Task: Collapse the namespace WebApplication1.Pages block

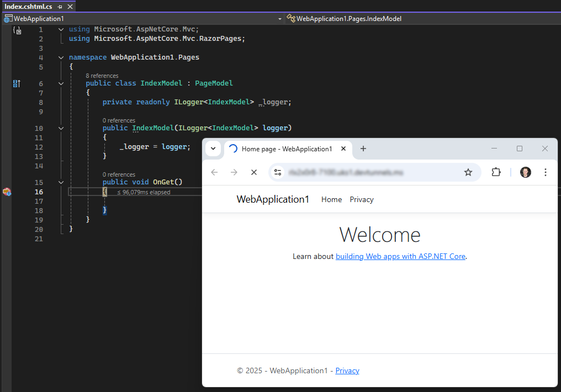Action: point(61,57)
